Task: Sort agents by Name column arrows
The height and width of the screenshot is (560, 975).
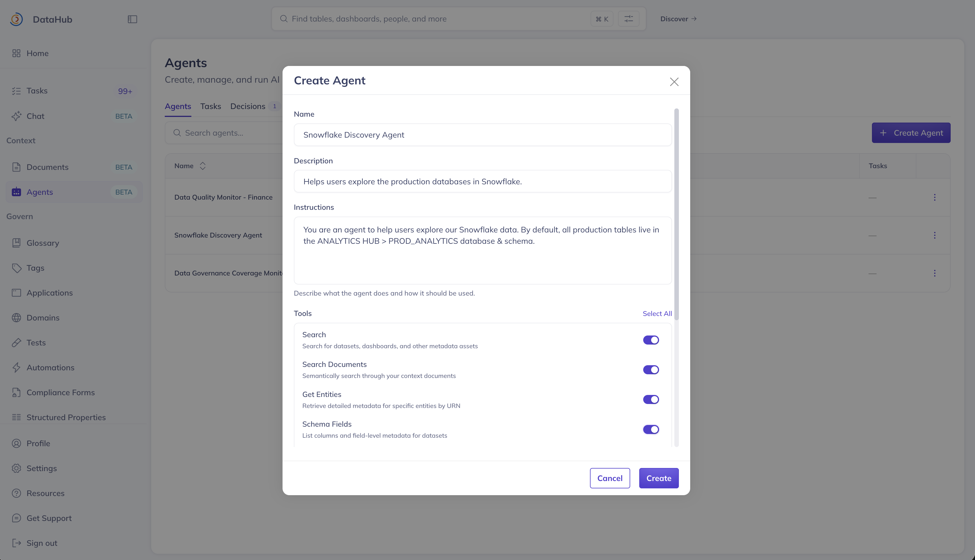Action: click(x=203, y=166)
